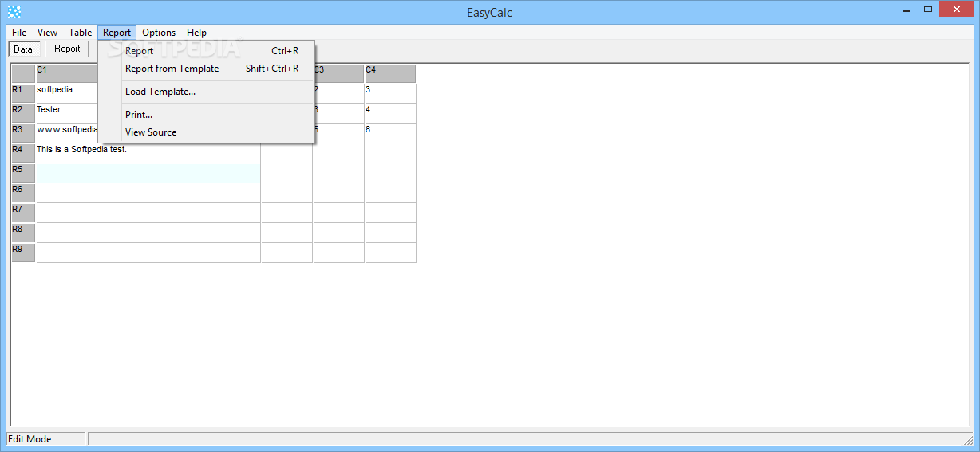The width and height of the screenshot is (980, 452).
Task: Click the R1 cell in column C3
Action: point(340,93)
